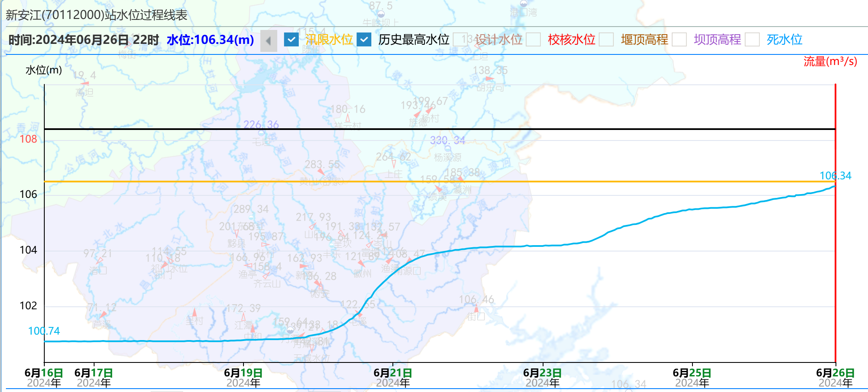Image resolution: width=868 pixels, height=392 pixels.
Task: Click the 流量(m³/s) axis title
Action: click(x=830, y=62)
